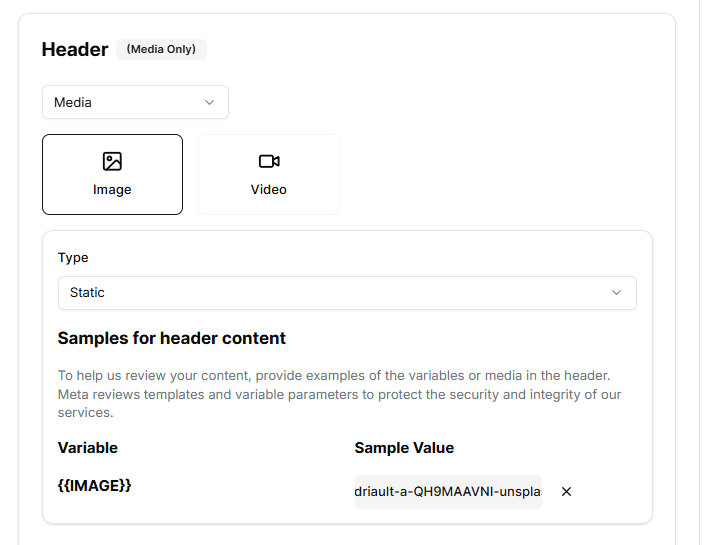Image resolution: width=726 pixels, height=545 pixels.
Task: Expand the Static type dropdown
Action: (x=347, y=293)
